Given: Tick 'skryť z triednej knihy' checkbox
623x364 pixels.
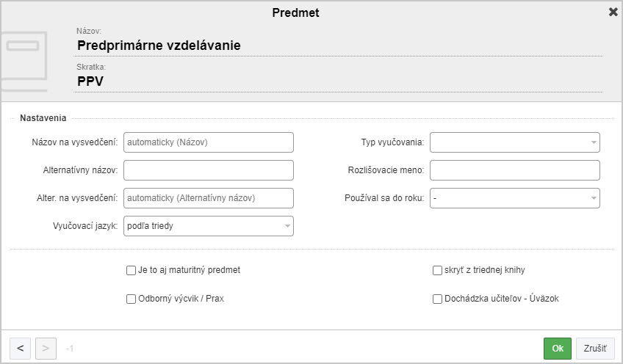Looking at the screenshot, I should coord(437,270).
